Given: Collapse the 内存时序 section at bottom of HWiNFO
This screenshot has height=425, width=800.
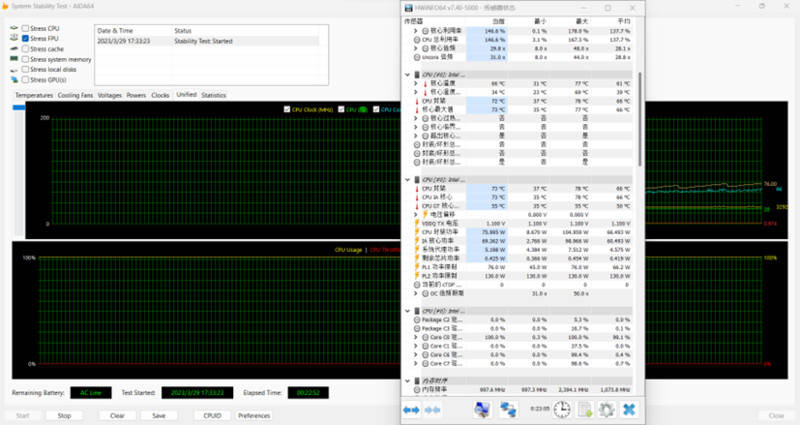Looking at the screenshot, I should coord(407,381).
